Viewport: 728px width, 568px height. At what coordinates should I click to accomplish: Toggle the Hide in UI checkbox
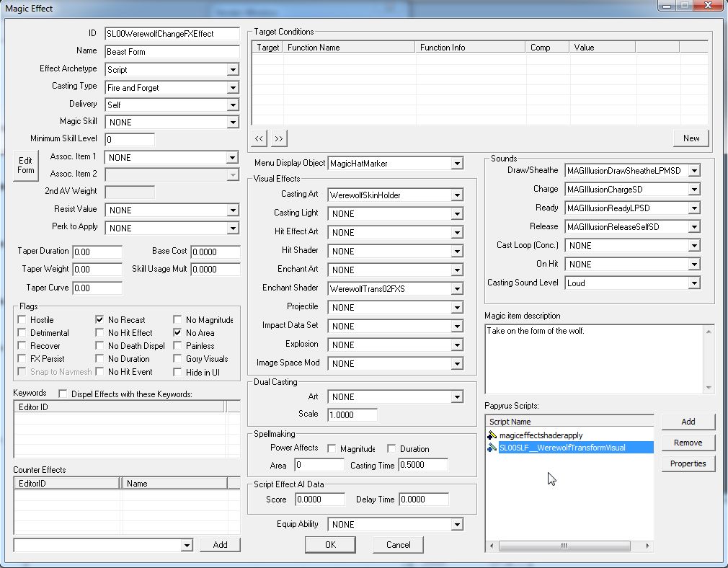[x=177, y=372]
